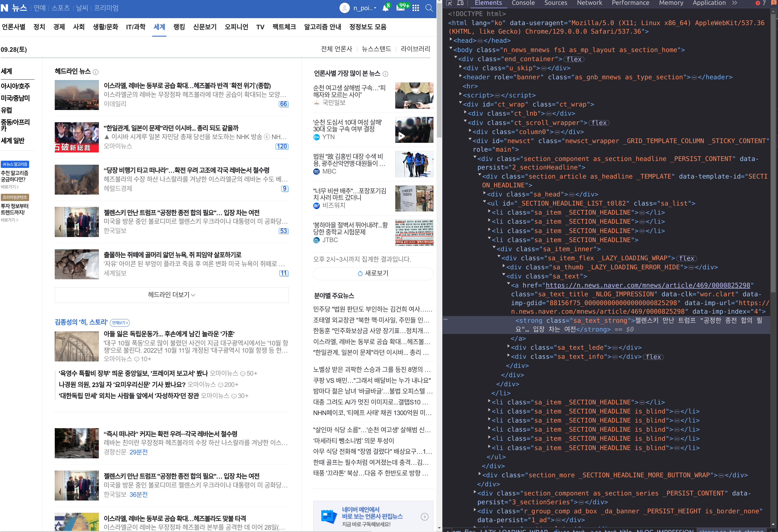Toggle the DevTools device toolbar icon
The height and width of the screenshot is (532, 778).
[x=461, y=3]
